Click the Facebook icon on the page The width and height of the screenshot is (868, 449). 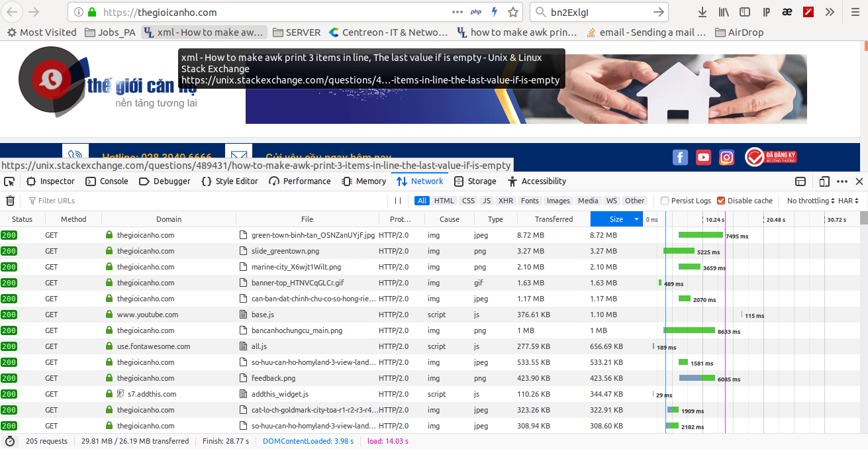click(680, 157)
